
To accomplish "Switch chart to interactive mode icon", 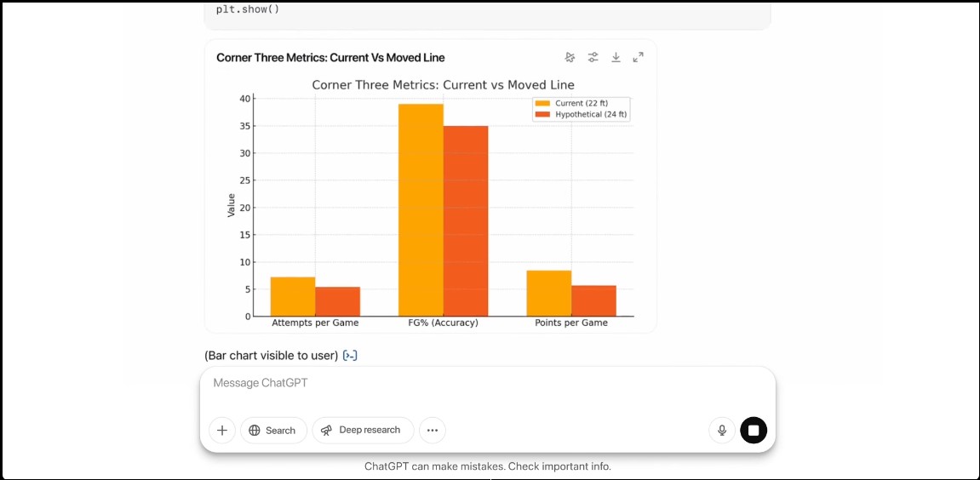I will coord(570,57).
